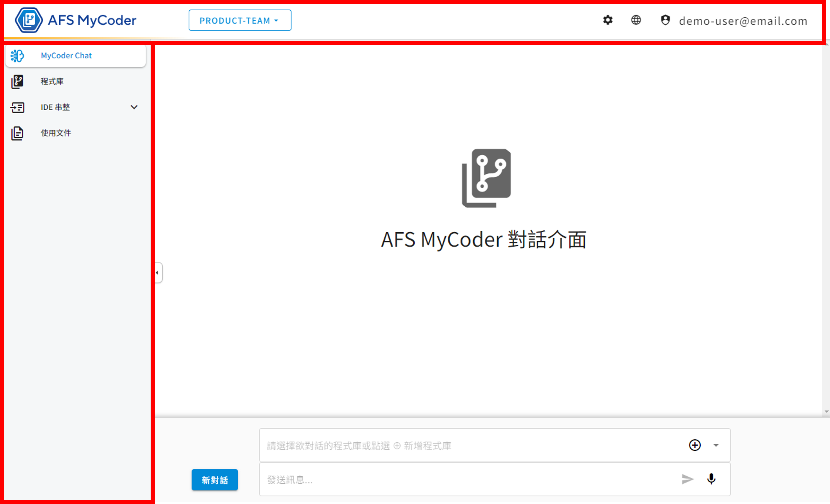Collapse the sidebar with the arrow handle

pyautogui.click(x=158, y=273)
